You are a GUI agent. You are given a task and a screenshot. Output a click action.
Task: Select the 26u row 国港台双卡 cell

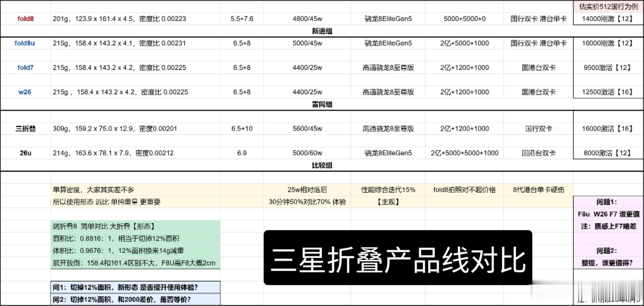539,153
